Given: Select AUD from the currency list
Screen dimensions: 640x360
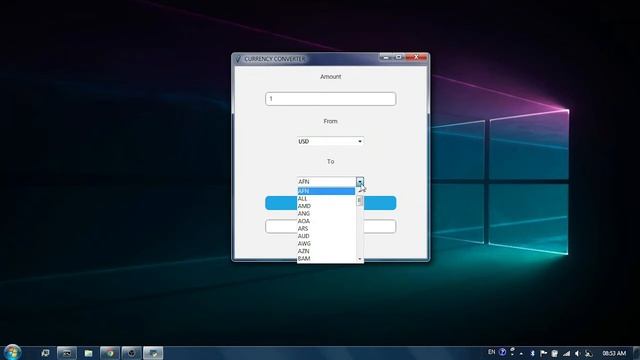Looking at the screenshot, I should pyautogui.click(x=326, y=236).
